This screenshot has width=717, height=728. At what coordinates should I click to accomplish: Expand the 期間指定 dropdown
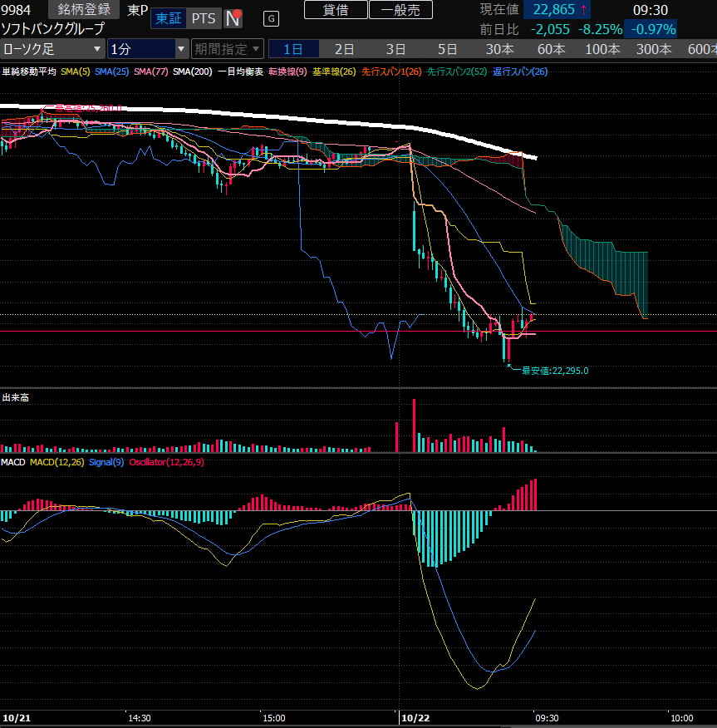coord(228,49)
